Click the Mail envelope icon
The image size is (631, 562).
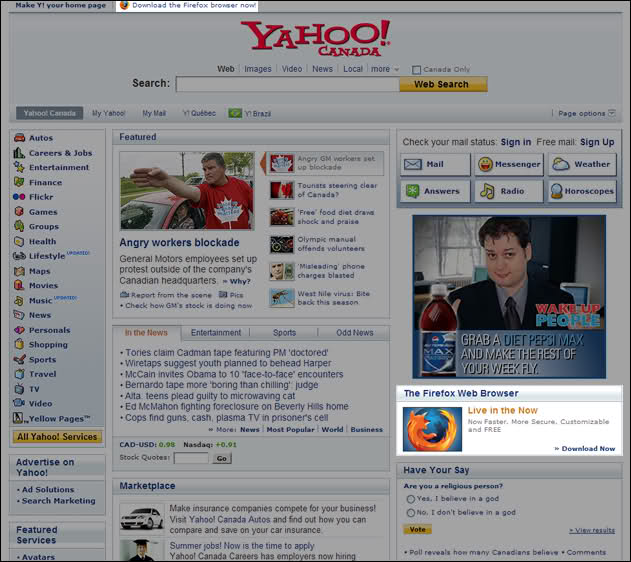(x=412, y=164)
